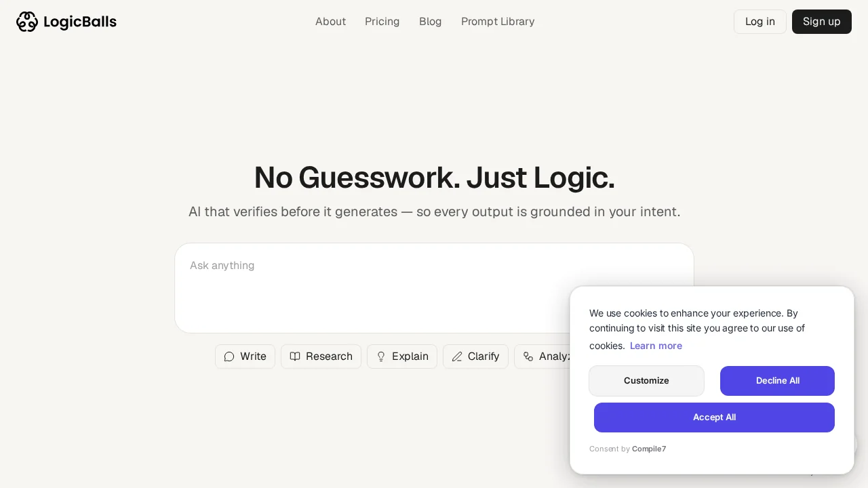Open the Learn more cookies link
This screenshot has height=488, width=868.
[656, 346]
